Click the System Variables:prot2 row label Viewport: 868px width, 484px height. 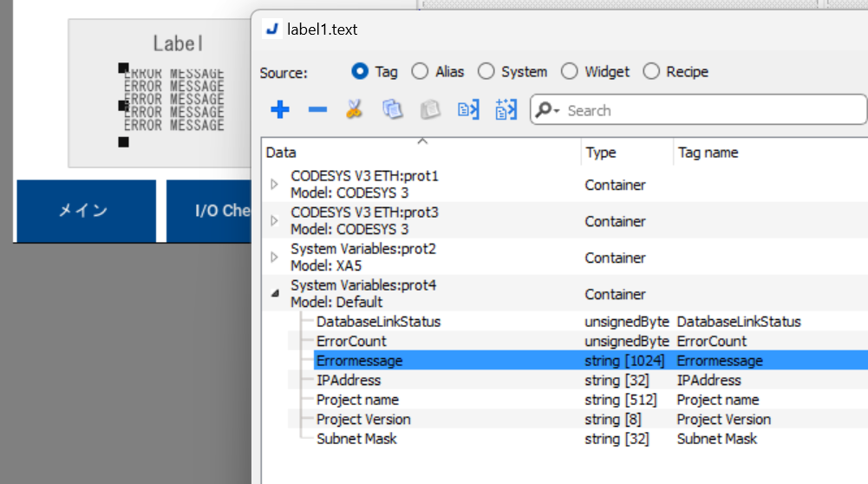click(363, 257)
